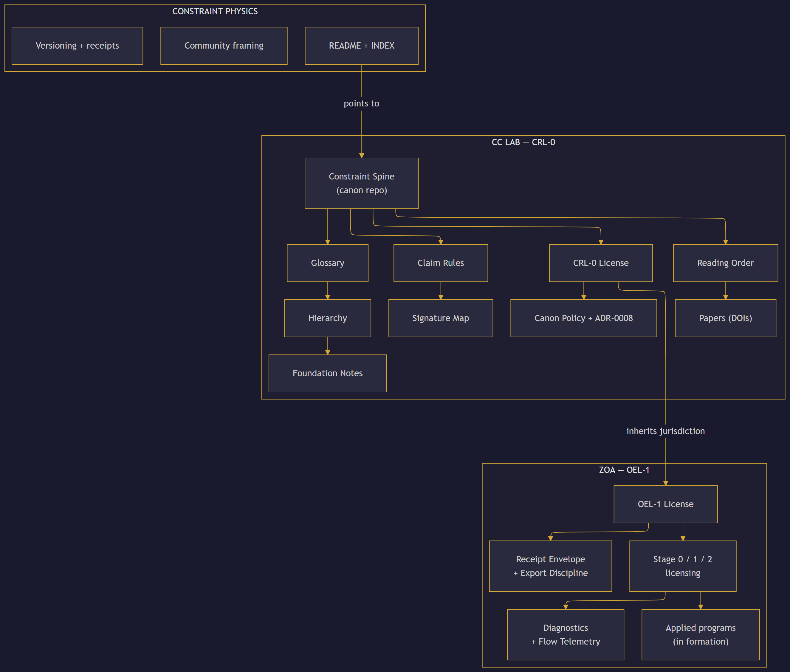Click Diagnostics + Flow Telemetry node
Image resolution: width=790 pixels, height=672 pixels.
(566, 635)
